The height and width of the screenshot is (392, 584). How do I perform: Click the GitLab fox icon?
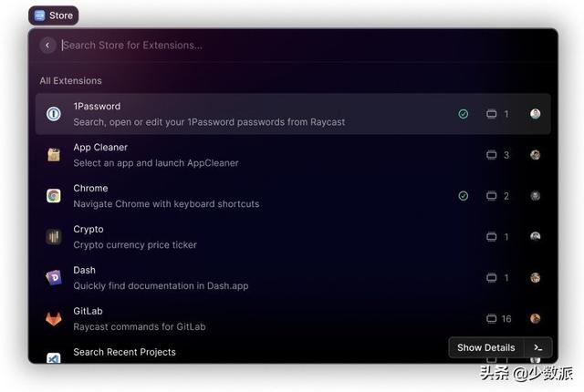(x=54, y=319)
